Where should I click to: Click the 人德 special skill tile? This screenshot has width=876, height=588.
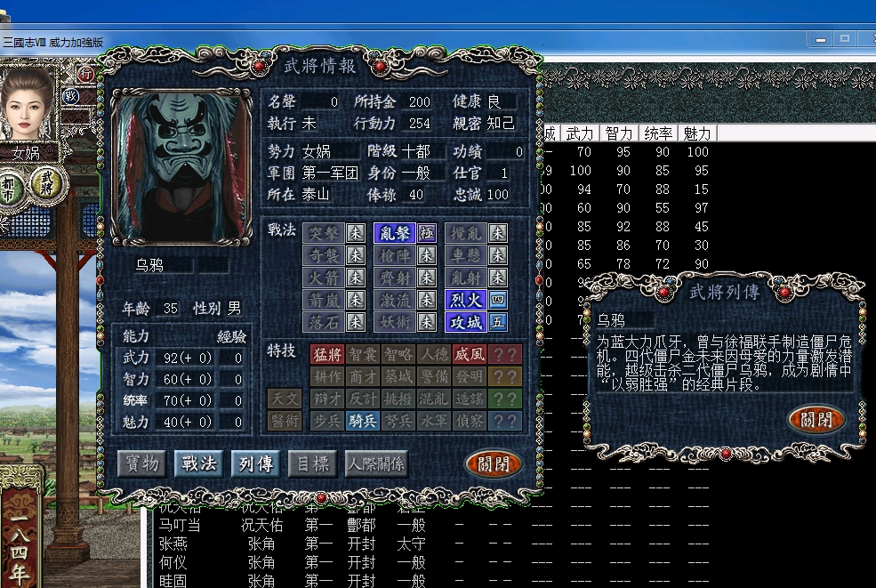(434, 354)
